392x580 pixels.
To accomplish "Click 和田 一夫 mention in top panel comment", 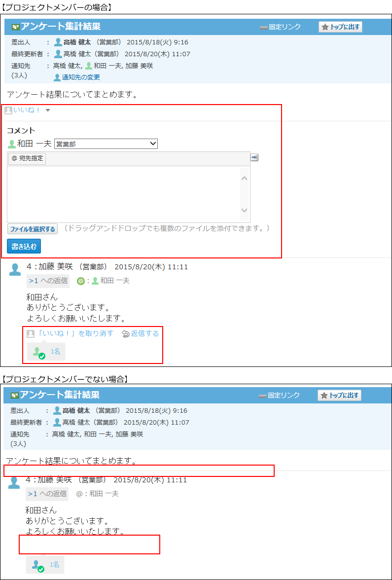I will coord(115,281).
